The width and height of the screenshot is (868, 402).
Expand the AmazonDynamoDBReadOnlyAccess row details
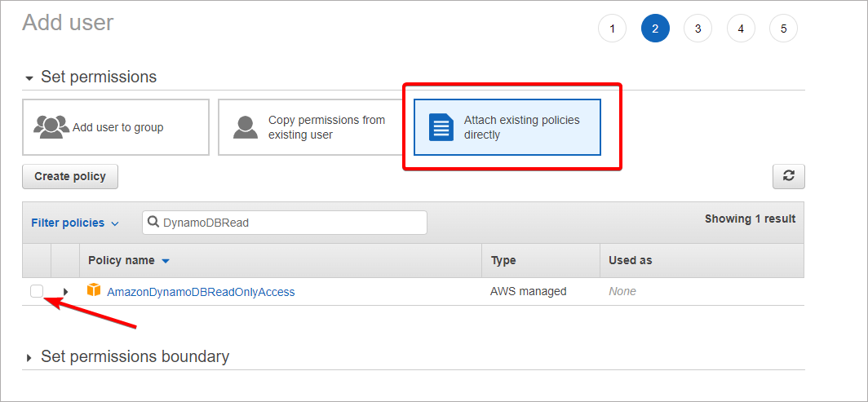(x=65, y=292)
